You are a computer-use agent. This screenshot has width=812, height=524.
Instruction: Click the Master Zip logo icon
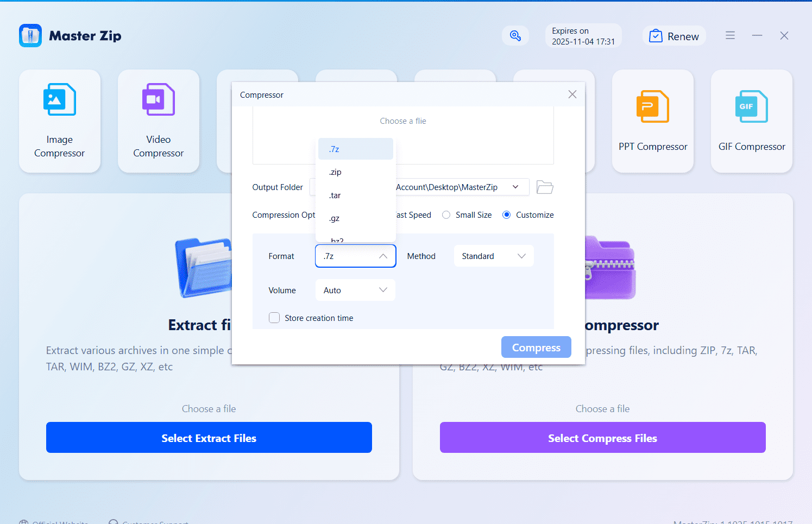point(30,36)
